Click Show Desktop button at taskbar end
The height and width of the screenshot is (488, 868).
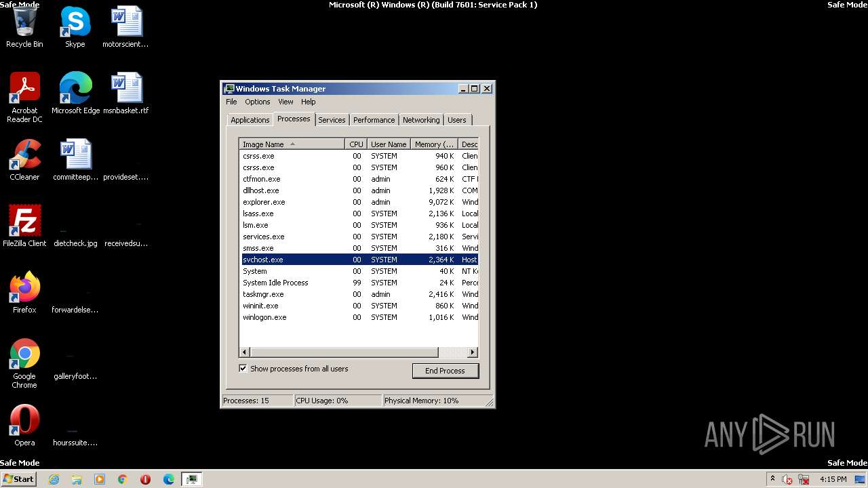tap(860, 479)
